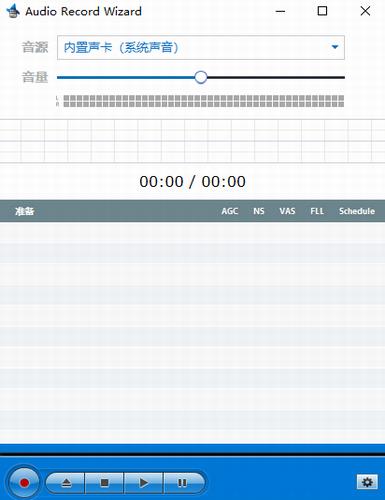This screenshot has width=385, height=500.
Task: Toggle AGC in the status bar
Action: pos(230,211)
